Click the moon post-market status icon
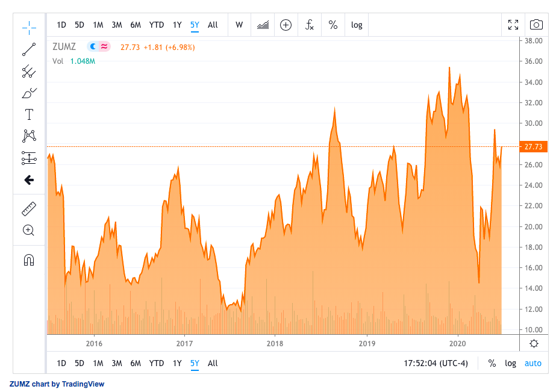 (x=93, y=46)
